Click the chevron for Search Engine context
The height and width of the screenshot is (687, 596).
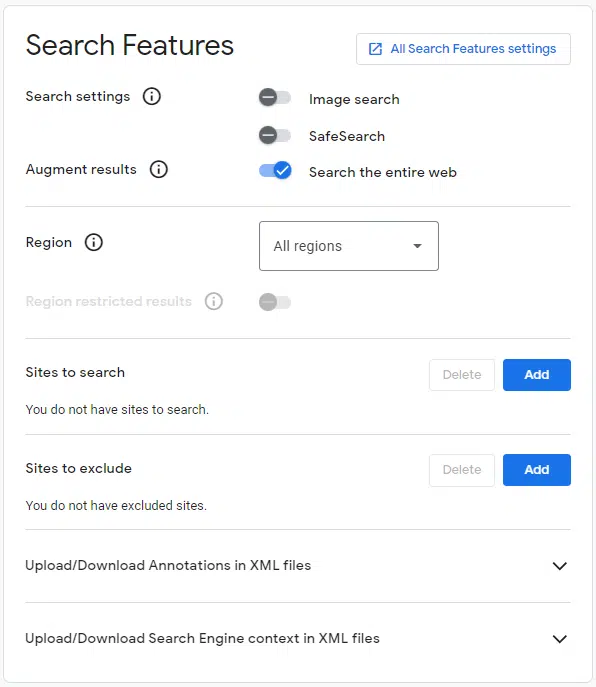pyautogui.click(x=560, y=639)
